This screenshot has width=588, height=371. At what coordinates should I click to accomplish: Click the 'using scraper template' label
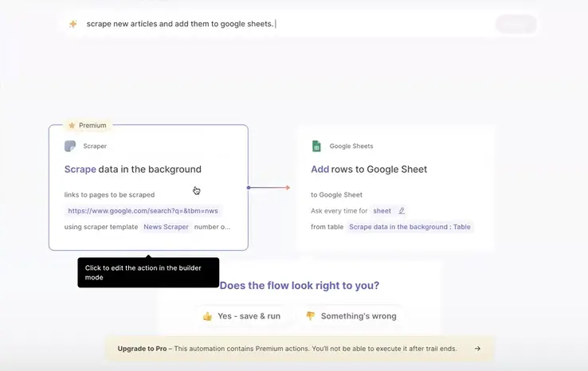click(101, 227)
